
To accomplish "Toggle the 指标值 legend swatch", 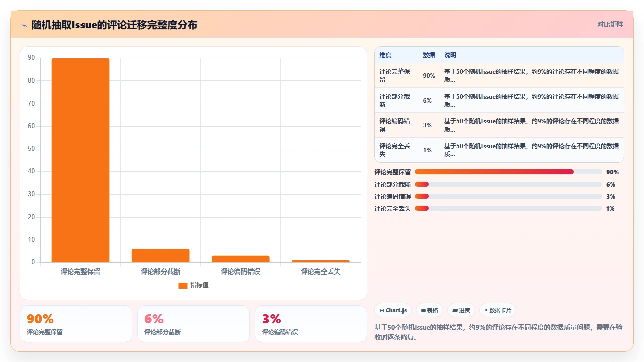I will 183,286.
